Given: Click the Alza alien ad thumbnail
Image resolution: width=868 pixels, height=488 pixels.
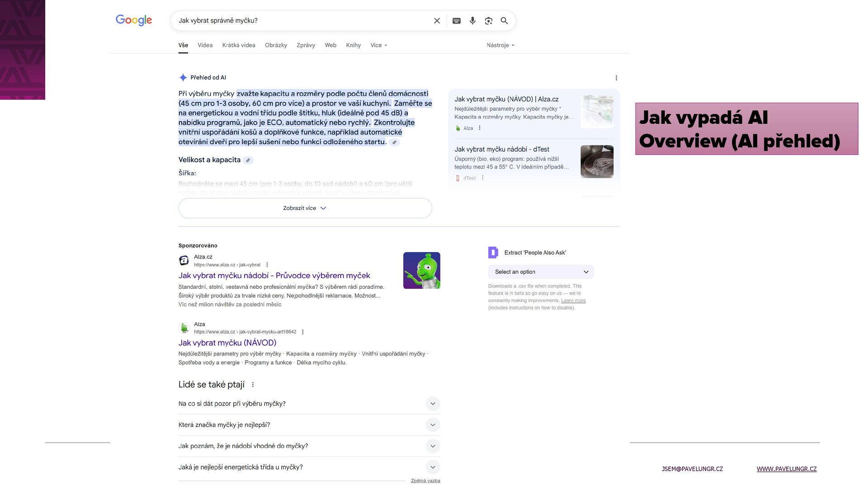Looking at the screenshot, I should (422, 271).
